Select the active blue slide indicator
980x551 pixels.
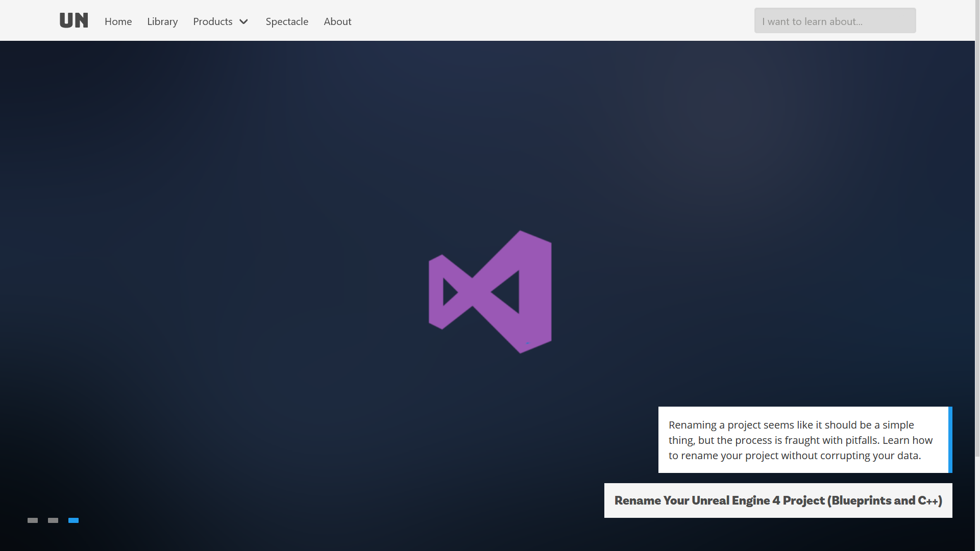pyautogui.click(x=73, y=520)
